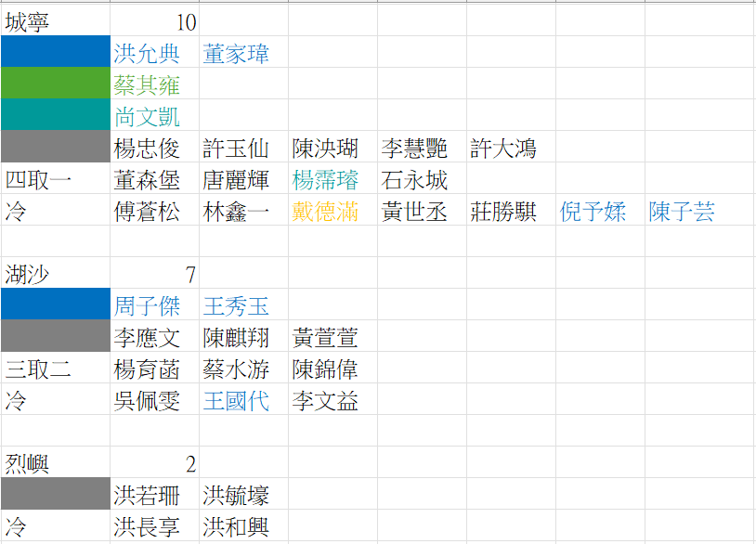
Task: Click the cell 唐麗輝
Action: [x=244, y=178]
